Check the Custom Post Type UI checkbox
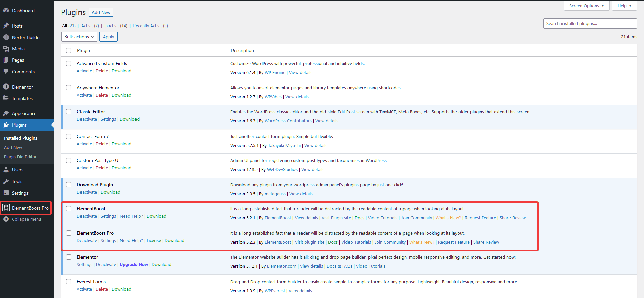 click(69, 160)
